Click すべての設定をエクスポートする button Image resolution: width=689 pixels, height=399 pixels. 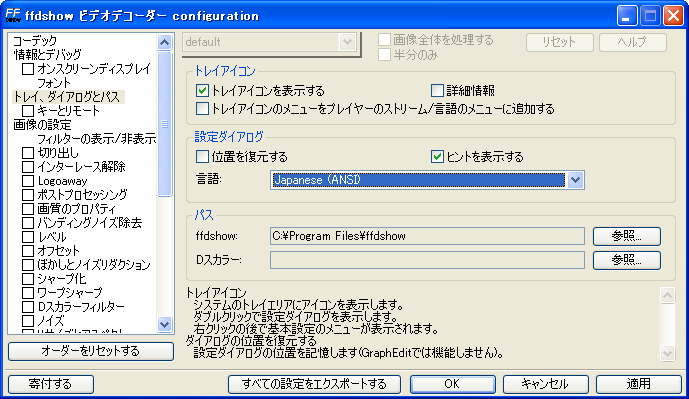pos(314,384)
